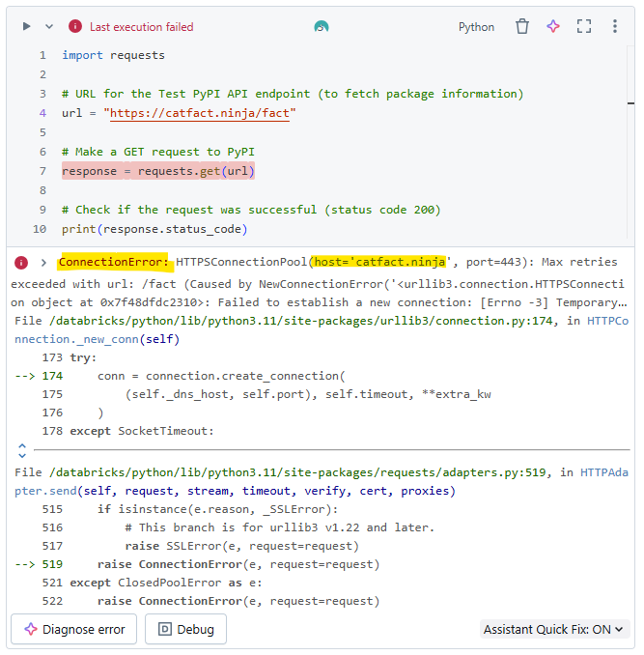Click the highlighted requests.get line 7
Image resolution: width=644 pixels, height=655 pixels.
coord(159,171)
